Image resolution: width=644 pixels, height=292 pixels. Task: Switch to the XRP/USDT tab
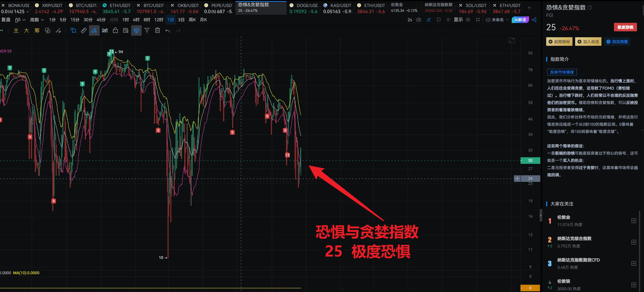49,8
